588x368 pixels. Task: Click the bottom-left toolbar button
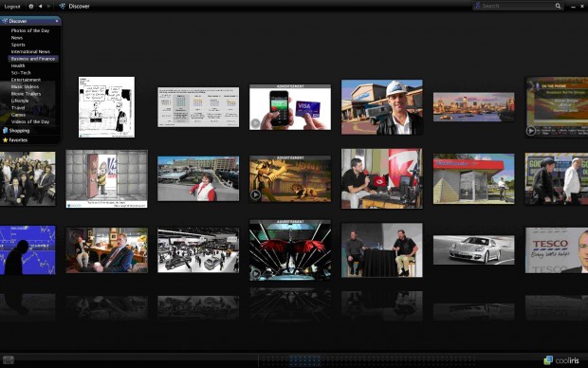click(9, 360)
